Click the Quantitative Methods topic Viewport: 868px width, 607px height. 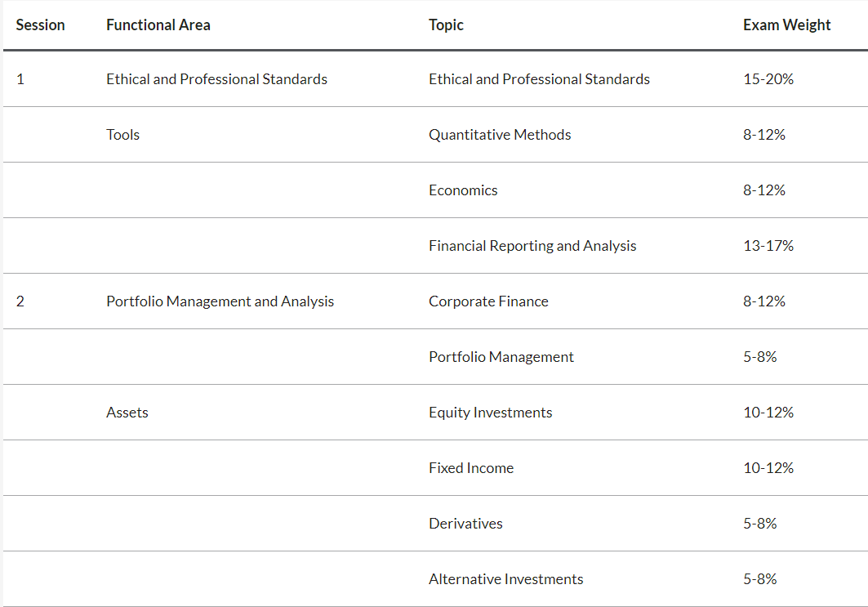click(500, 135)
